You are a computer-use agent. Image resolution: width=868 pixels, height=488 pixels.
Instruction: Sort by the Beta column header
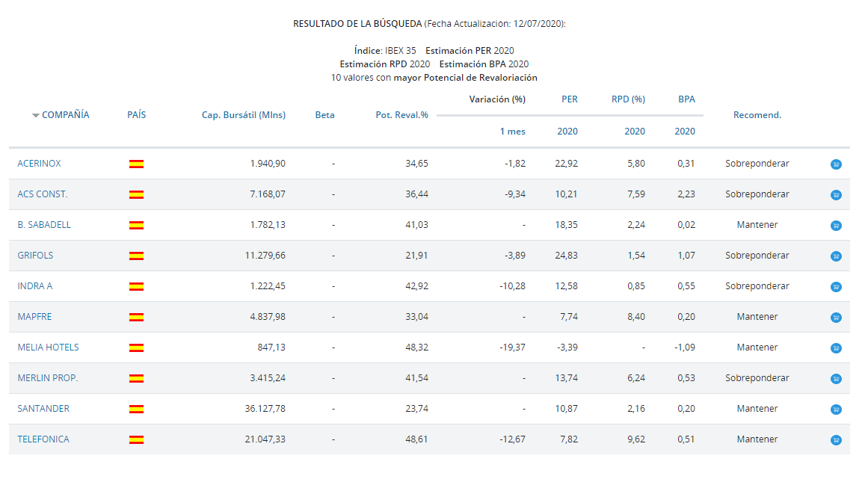(x=325, y=115)
